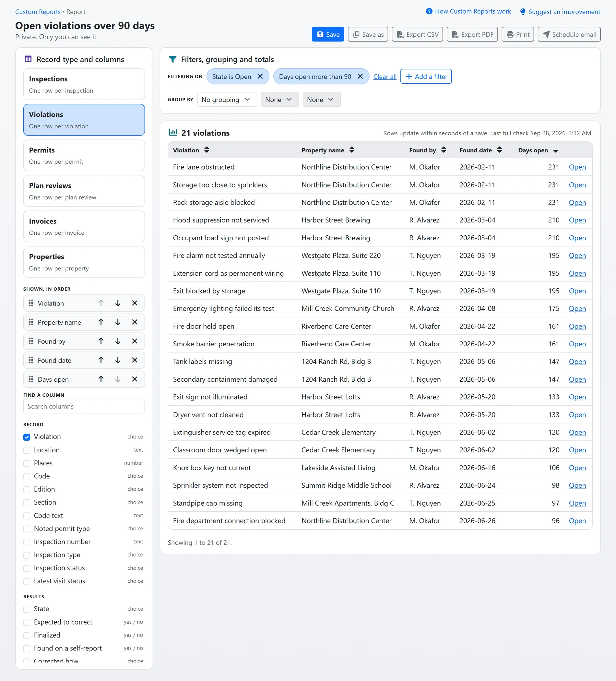Remove Property name from shown columns
Image resolution: width=616 pixels, height=681 pixels.
click(x=135, y=322)
